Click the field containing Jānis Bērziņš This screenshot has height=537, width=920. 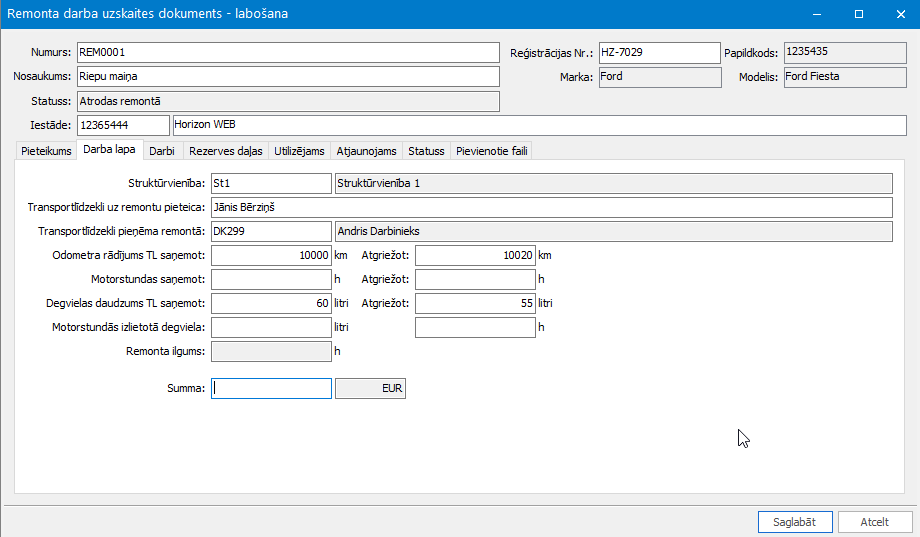552,207
